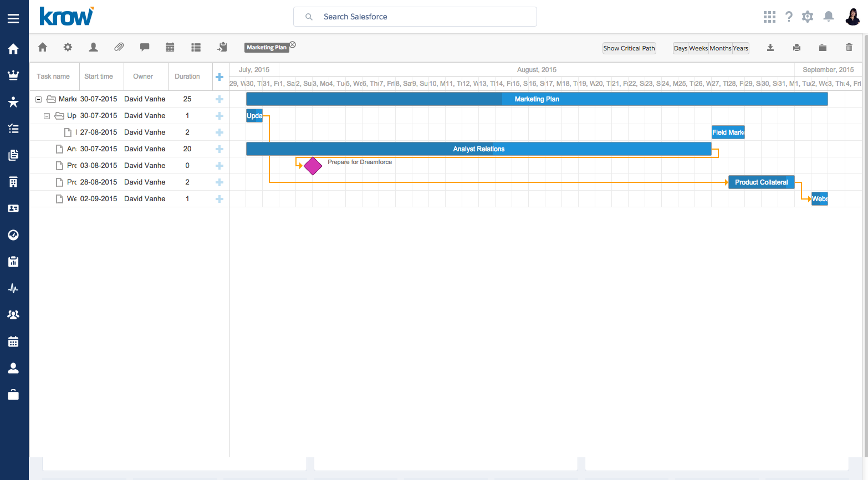Screen dimensions: 868x480
Task: Open the user profile avatar
Action: 852,17
